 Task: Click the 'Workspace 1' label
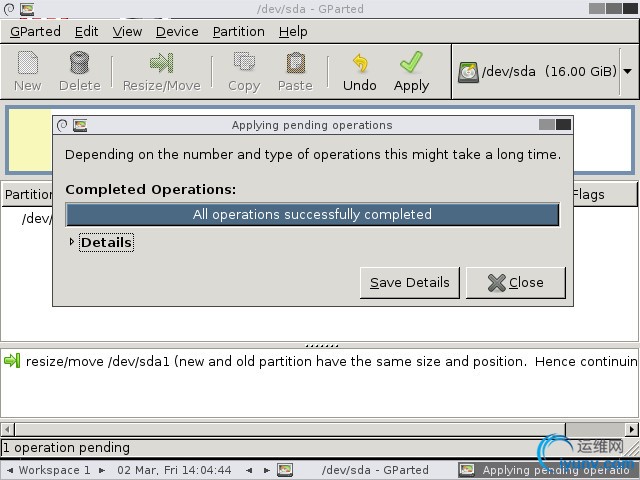(55, 470)
